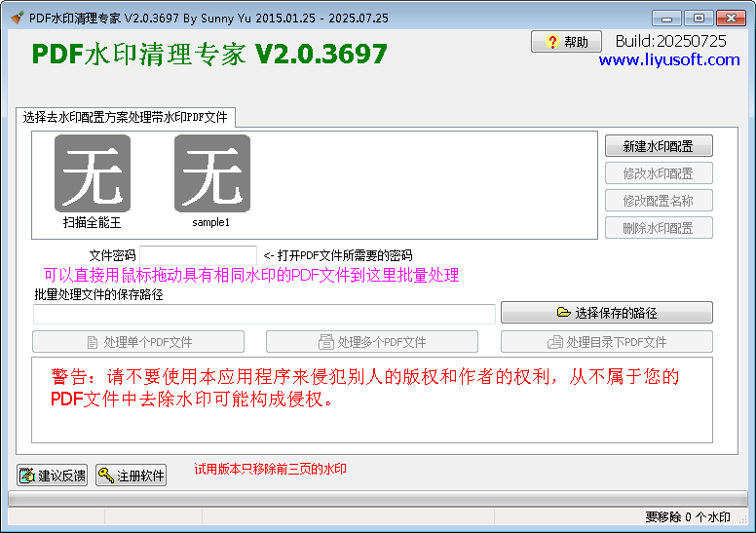The width and height of the screenshot is (756, 533).
Task: Click the 建议反馈 button
Action: (52, 476)
